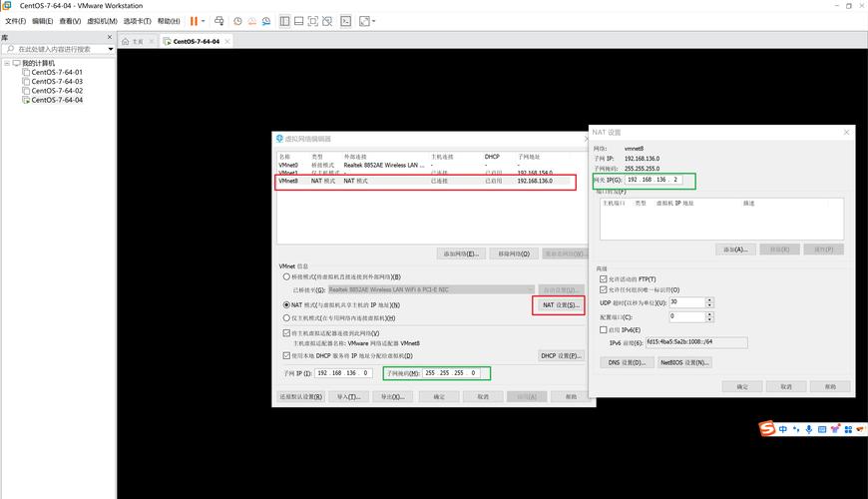Click the DNS 设置(D)... button
868x499 pixels.
click(625, 362)
